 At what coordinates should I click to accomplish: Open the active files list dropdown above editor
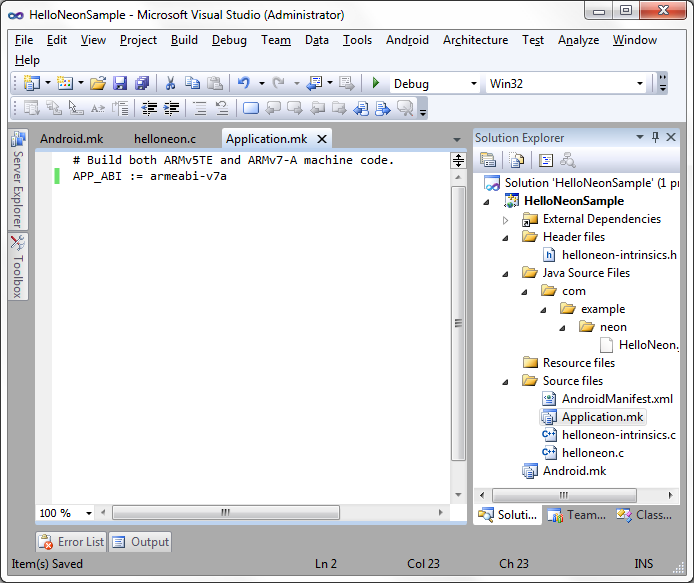[x=457, y=140]
